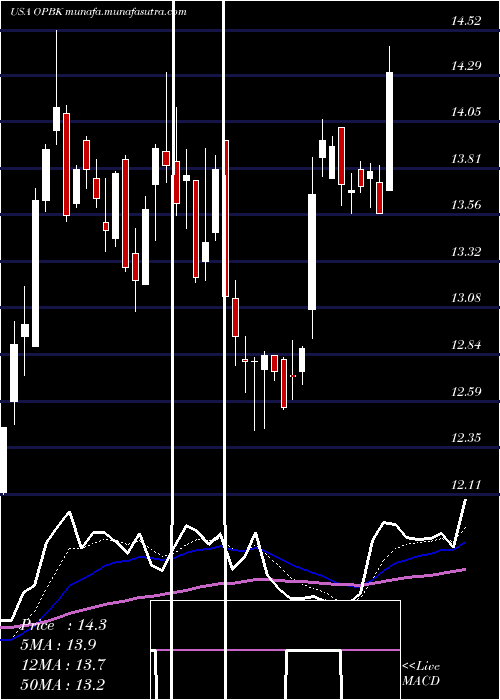Click the 14.29 price axis label
The width and height of the screenshot is (500, 700).
tap(466, 66)
